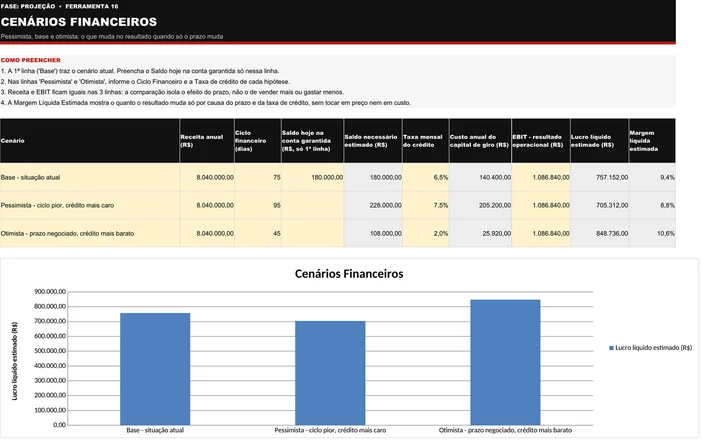702x441 pixels.
Task: Select the 705.312,00 net profit cell
Action: click(x=599, y=205)
